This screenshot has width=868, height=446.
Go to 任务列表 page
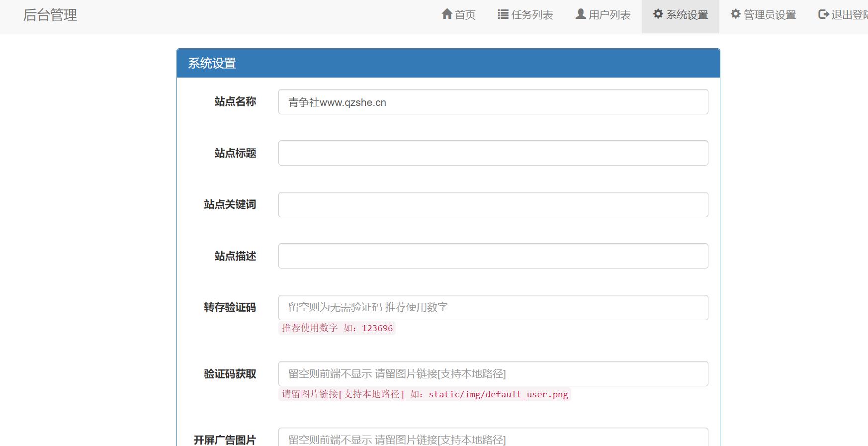tap(525, 15)
